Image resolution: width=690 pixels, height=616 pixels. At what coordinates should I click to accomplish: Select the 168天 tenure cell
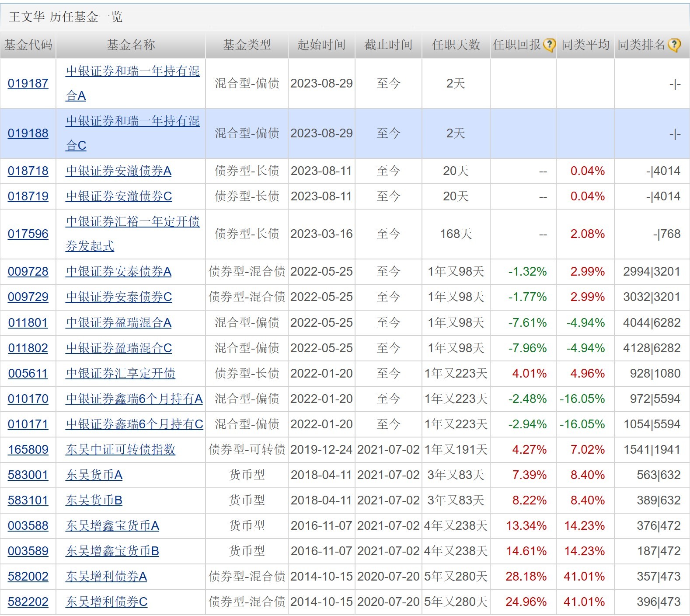pyautogui.click(x=456, y=234)
